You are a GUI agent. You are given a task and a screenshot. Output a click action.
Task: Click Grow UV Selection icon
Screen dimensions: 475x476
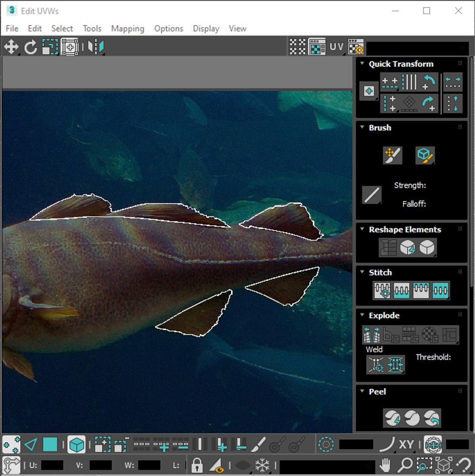102,445
